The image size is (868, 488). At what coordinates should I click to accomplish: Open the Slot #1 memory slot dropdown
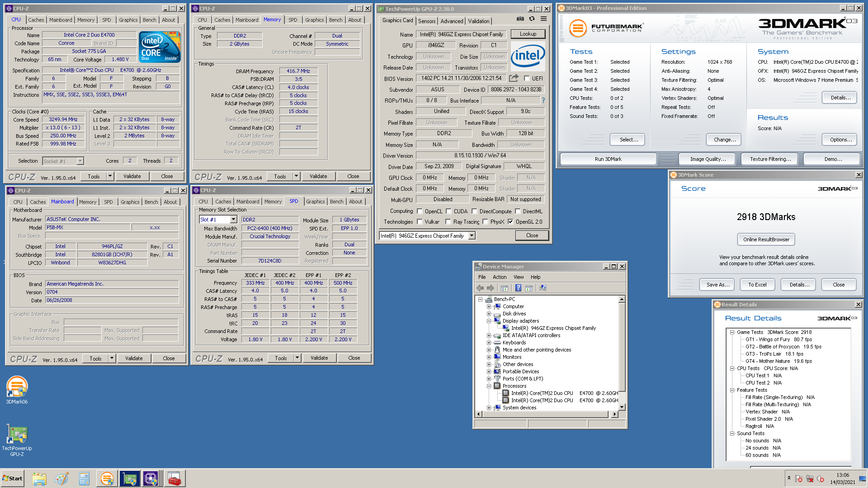coord(233,220)
